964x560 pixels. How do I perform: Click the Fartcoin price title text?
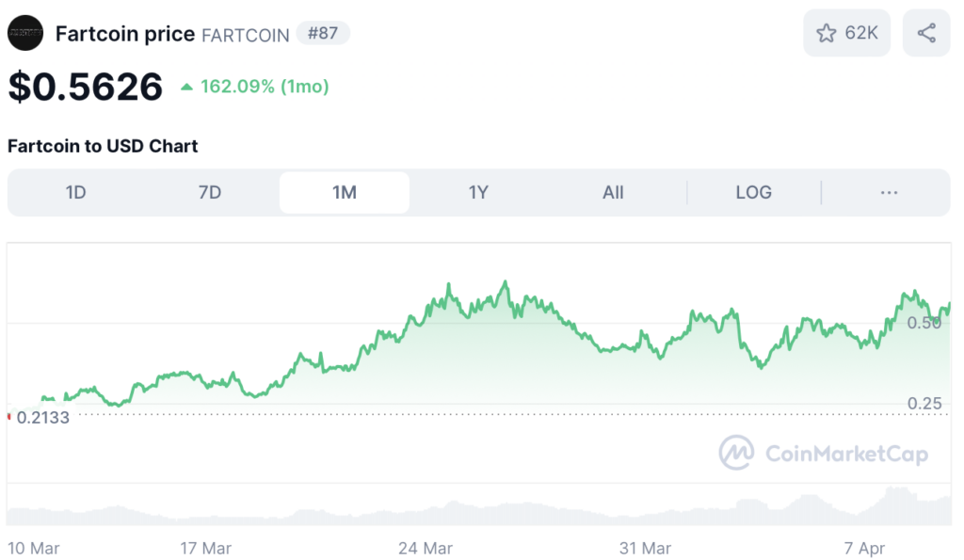pos(125,34)
